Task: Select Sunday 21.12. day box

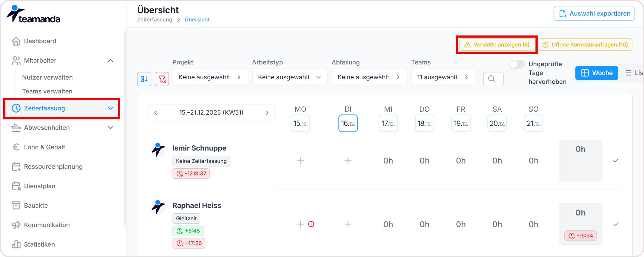Action: point(534,123)
